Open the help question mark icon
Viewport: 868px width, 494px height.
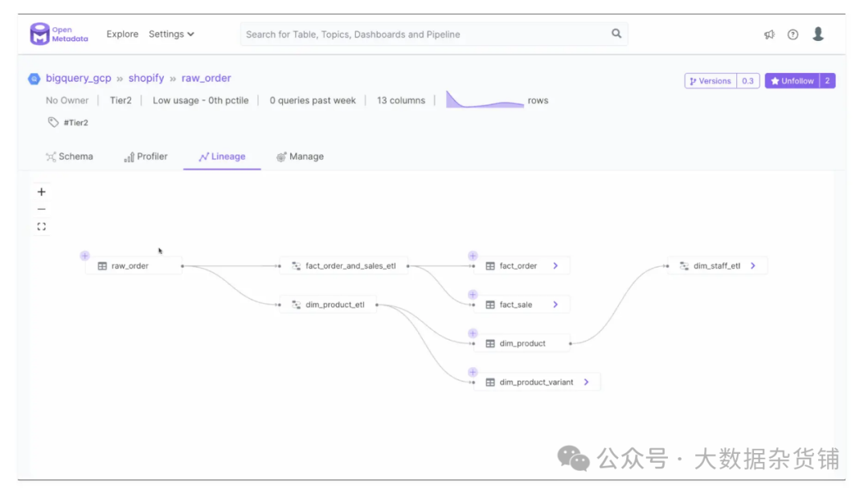[793, 35]
